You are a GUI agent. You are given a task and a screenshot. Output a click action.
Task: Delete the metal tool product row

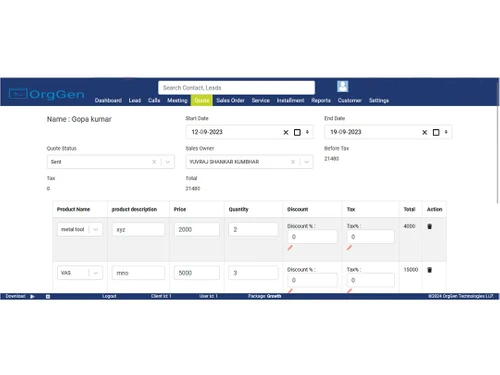click(429, 226)
